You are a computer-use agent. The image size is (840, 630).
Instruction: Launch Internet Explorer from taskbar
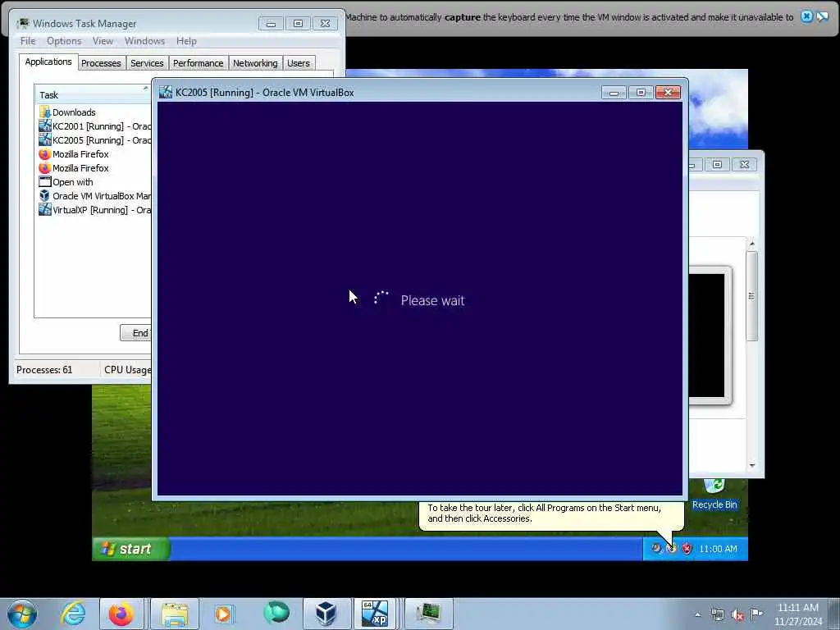coord(73,614)
